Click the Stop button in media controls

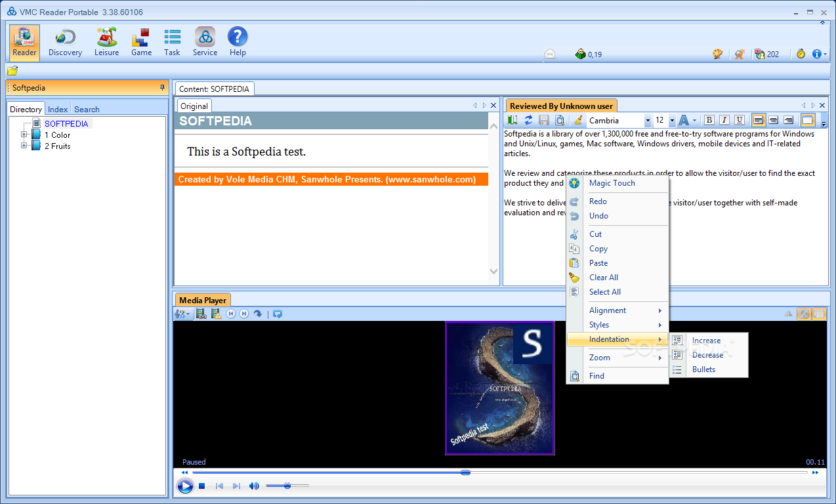point(202,486)
